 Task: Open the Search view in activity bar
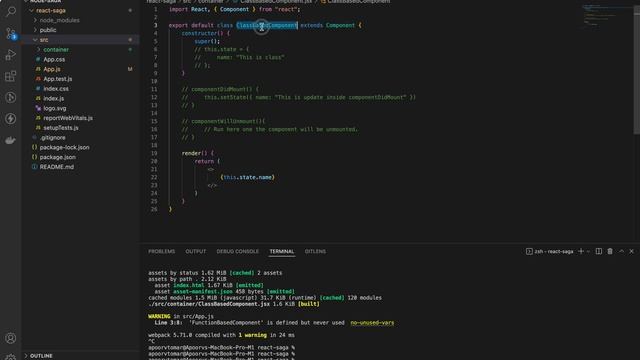[x=11, y=11]
